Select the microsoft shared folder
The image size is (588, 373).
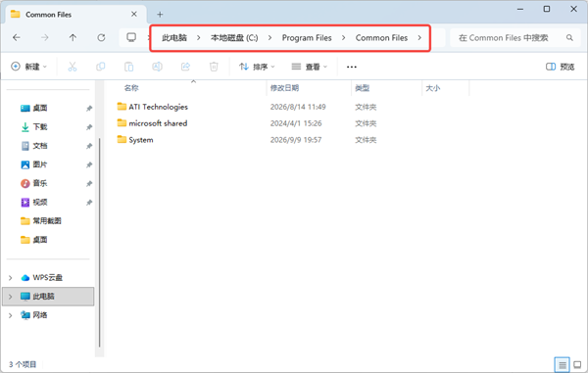158,123
